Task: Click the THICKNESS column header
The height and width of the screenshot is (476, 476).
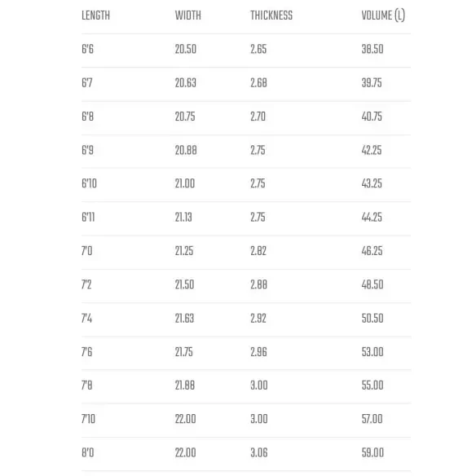Action: [271, 15]
